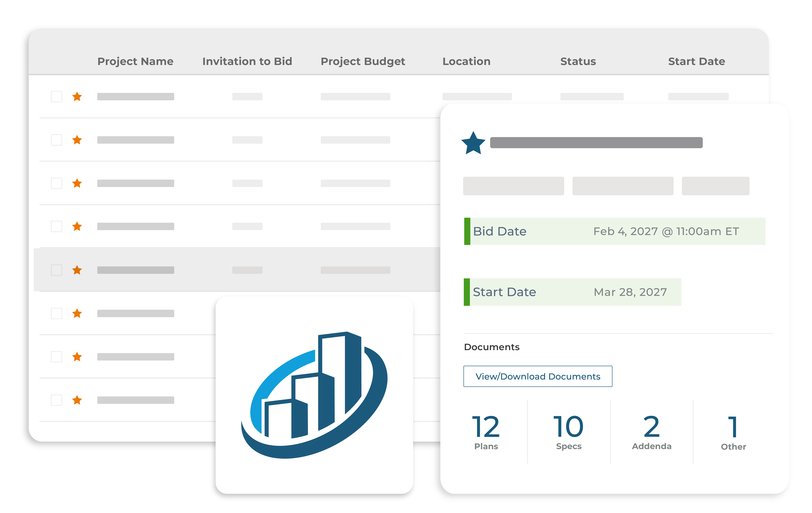Click the Invitation to Bid column header
The height and width of the screenshot is (513, 812).
[x=247, y=61]
